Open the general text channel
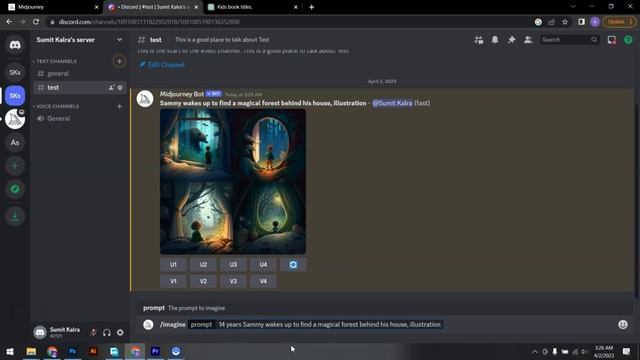This screenshot has width=640, height=360. pos(80,73)
